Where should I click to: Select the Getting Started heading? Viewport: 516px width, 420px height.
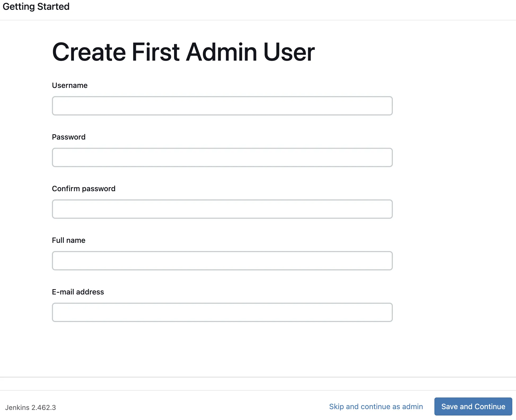(36, 6)
